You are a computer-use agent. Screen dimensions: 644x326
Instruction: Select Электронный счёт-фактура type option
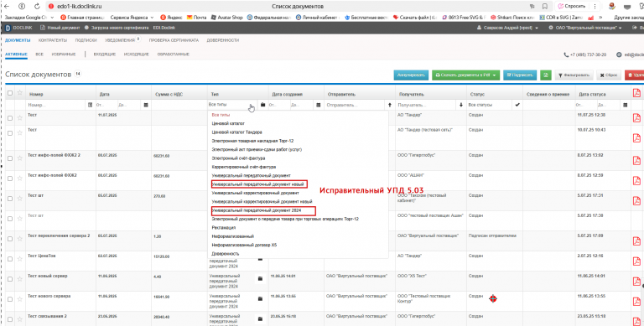coord(238,158)
